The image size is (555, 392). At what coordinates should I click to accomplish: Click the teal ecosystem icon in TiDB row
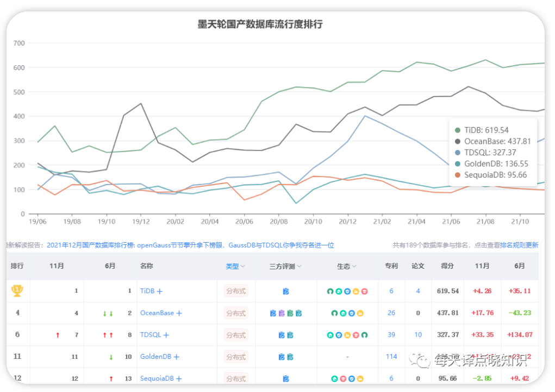click(x=339, y=291)
